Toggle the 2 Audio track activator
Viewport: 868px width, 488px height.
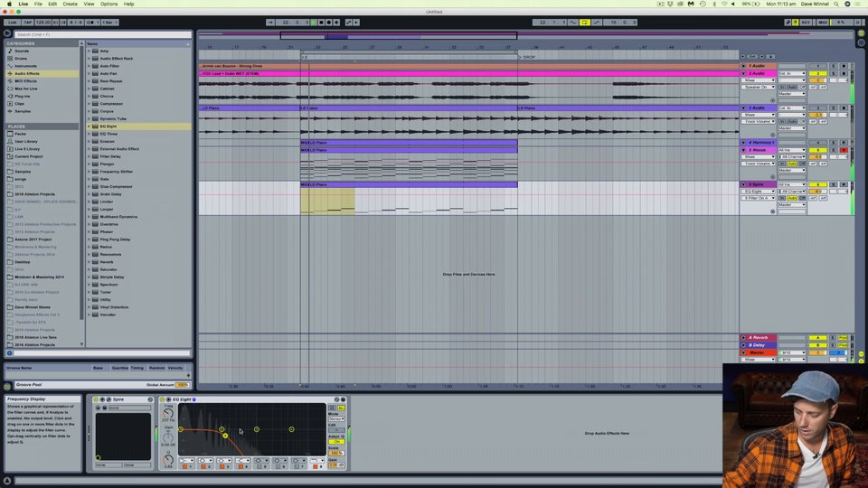click(x=817, y=73)
